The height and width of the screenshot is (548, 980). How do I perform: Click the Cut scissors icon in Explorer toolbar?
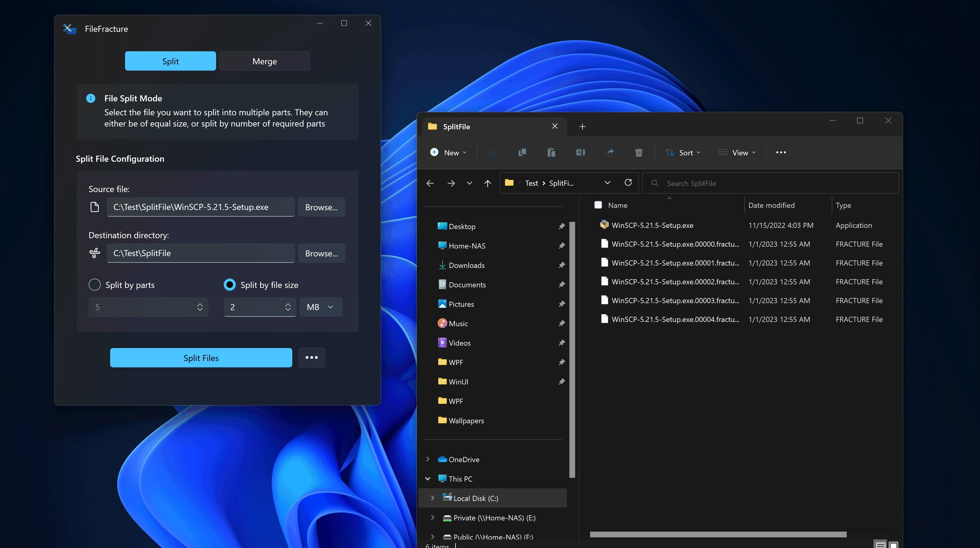pyautogui.click(x=493, y=153)
